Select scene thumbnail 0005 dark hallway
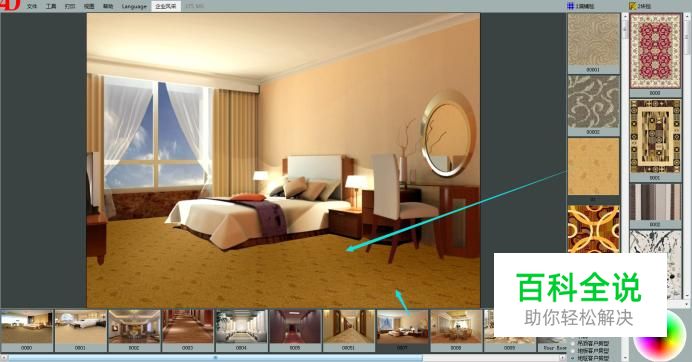The width and height of the screenshot is (692, 362). [295, 330]
